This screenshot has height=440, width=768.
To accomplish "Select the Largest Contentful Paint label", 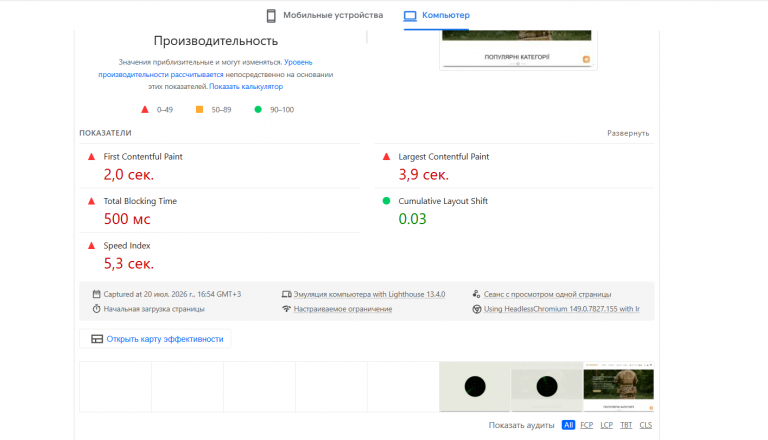I will (443, 157).
